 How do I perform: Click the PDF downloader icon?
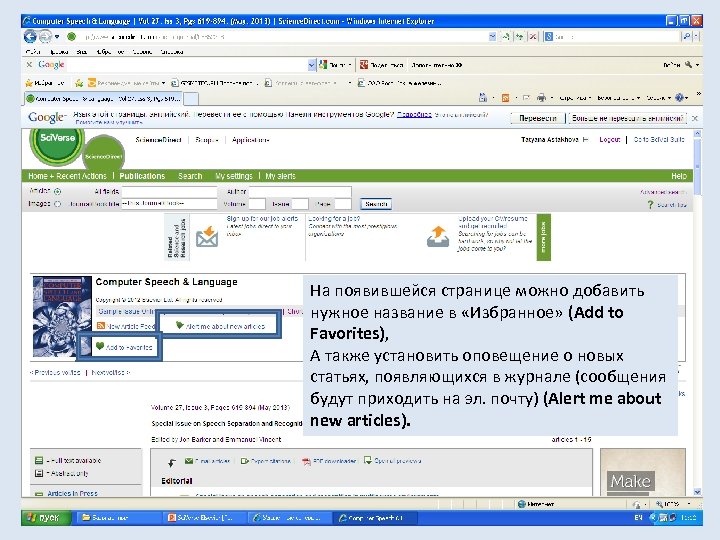[x=306, y=461]
